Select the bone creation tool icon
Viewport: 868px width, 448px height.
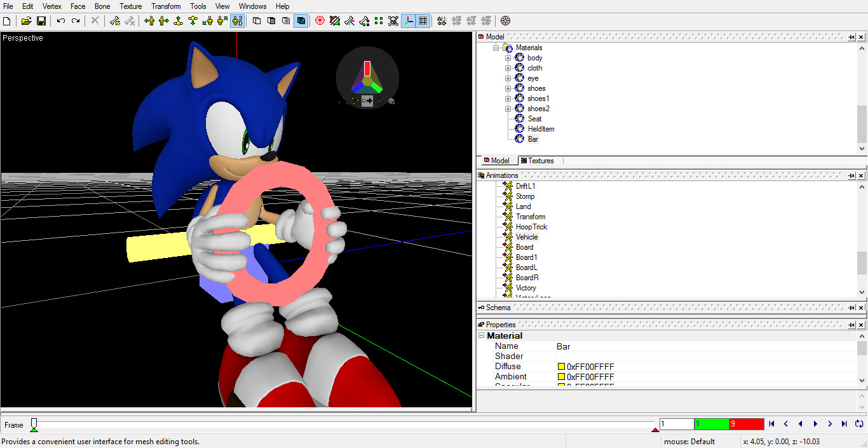114,20
